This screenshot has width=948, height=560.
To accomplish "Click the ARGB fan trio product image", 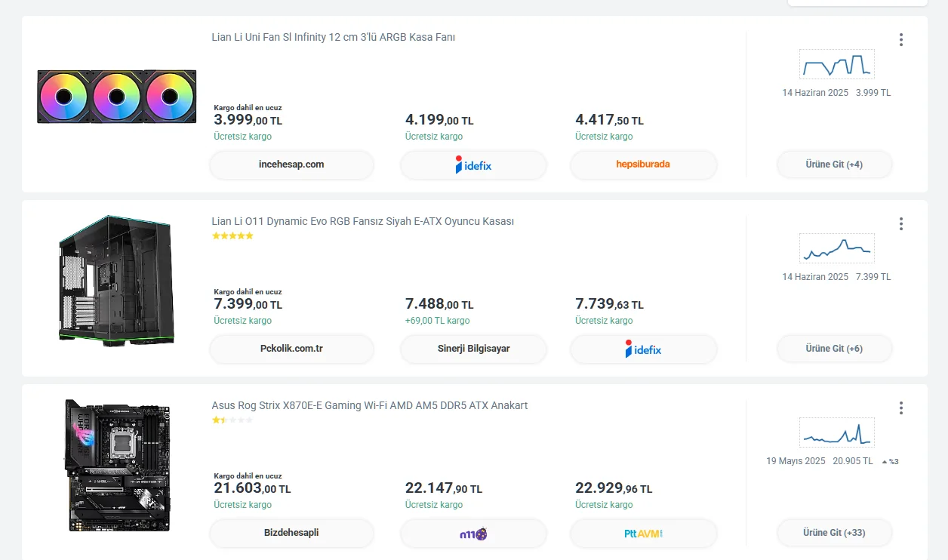I will point(116,97).
